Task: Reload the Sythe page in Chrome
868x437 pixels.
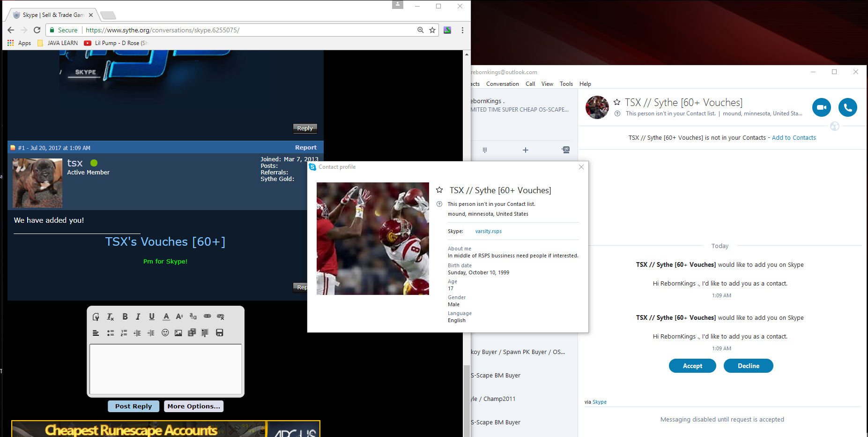Action: [x=37, y=30]
